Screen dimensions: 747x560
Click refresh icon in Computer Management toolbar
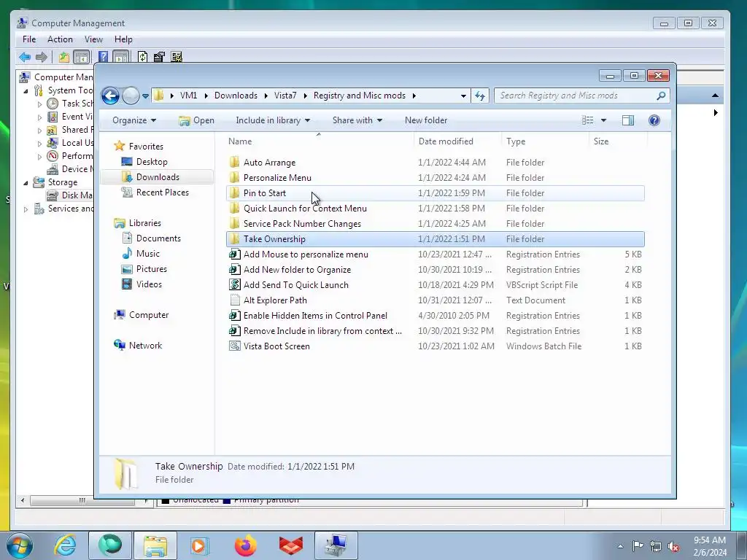tap(142, 57)
